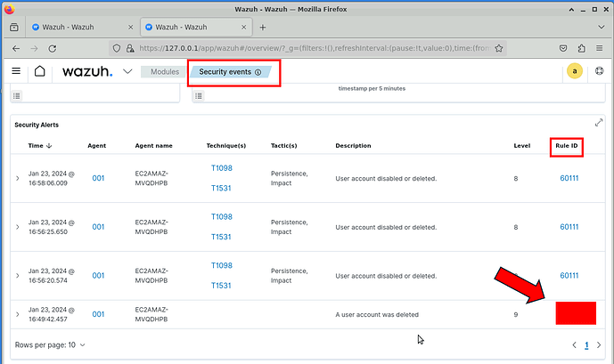Screen dimensions: 614x364
Task: Open Rule ID 60111 in first row
Action: (569, 178)
